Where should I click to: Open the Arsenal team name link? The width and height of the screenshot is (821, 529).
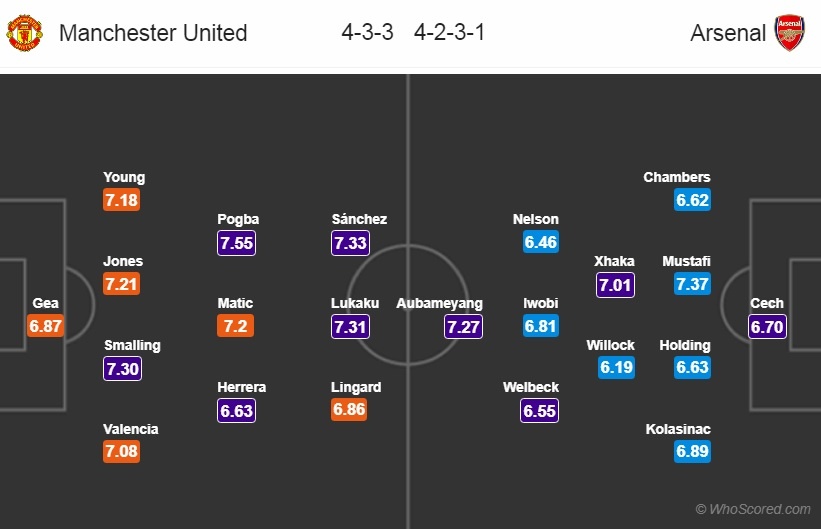[x=728, y=33]
